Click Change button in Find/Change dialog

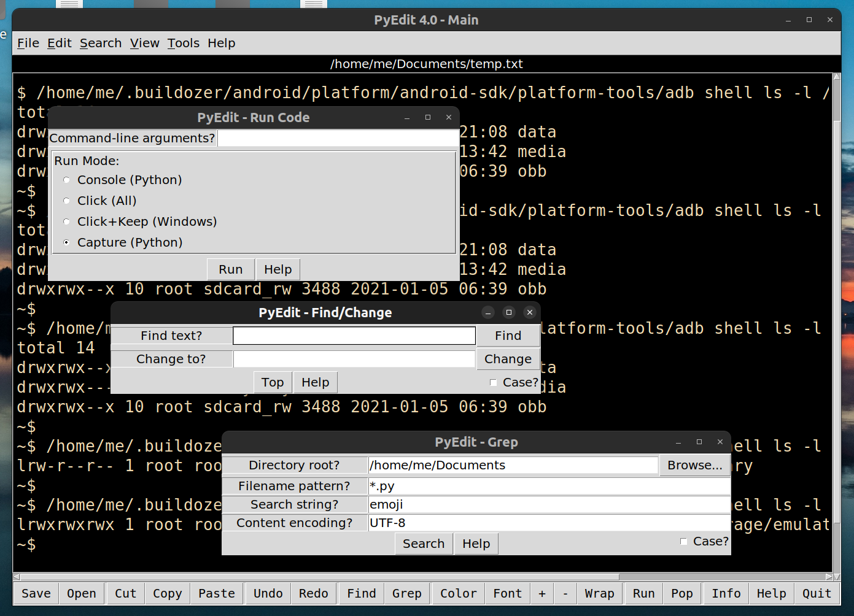tap(508, 359)
